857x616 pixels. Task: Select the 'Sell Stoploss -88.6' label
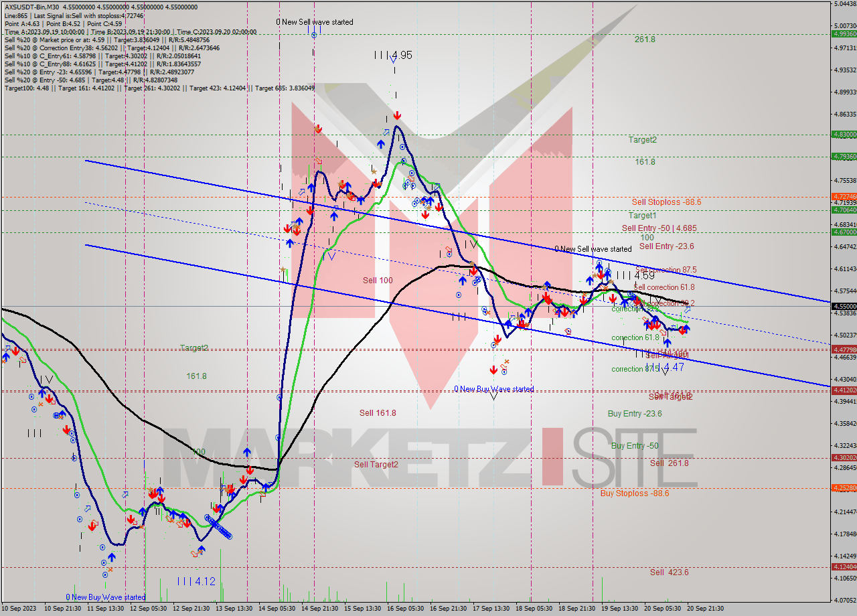(x=666, y=202)
